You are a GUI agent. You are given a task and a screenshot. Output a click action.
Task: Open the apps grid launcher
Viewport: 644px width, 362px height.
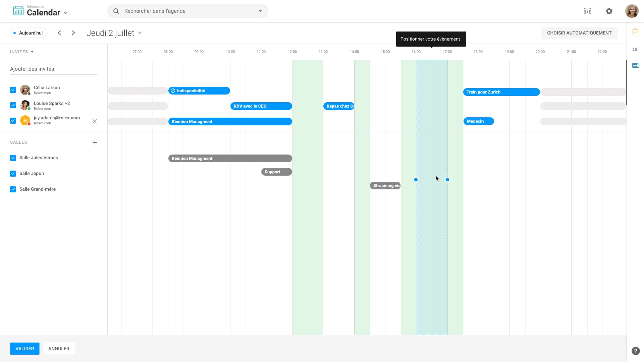tap(587, 11)
